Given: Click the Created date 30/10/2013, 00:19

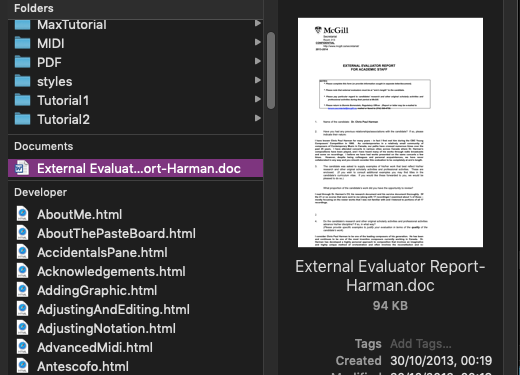Looking at the screenshot, I should tap(441, 360).
